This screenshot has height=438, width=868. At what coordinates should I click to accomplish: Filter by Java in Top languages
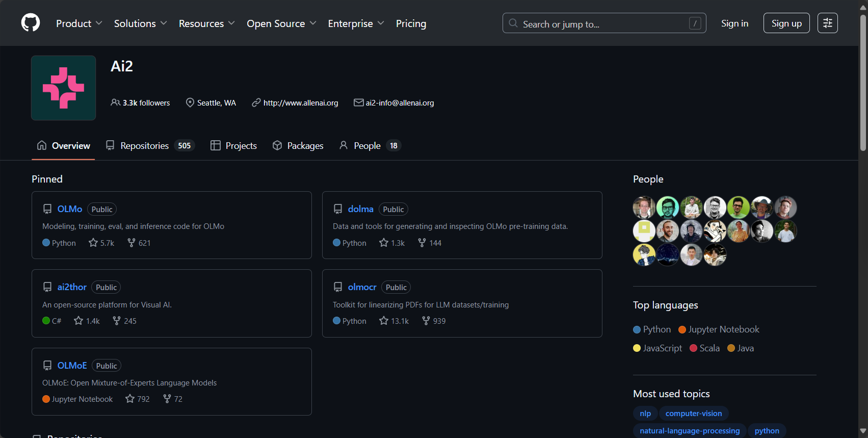741,348
